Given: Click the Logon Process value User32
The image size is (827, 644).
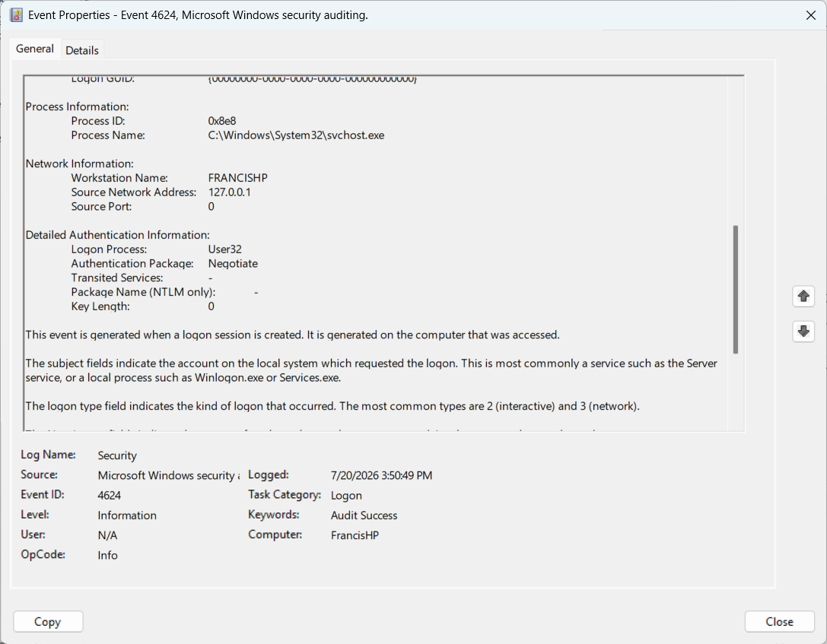Looking at the screenshot, I should pyautogui.click(x=224, y=249).
